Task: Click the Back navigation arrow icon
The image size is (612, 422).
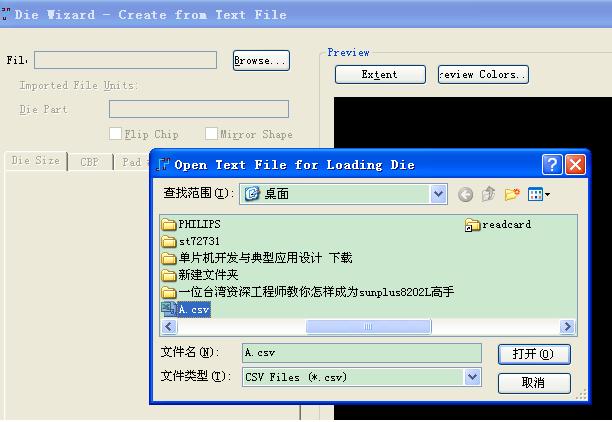Action: (x=466, y=194)
